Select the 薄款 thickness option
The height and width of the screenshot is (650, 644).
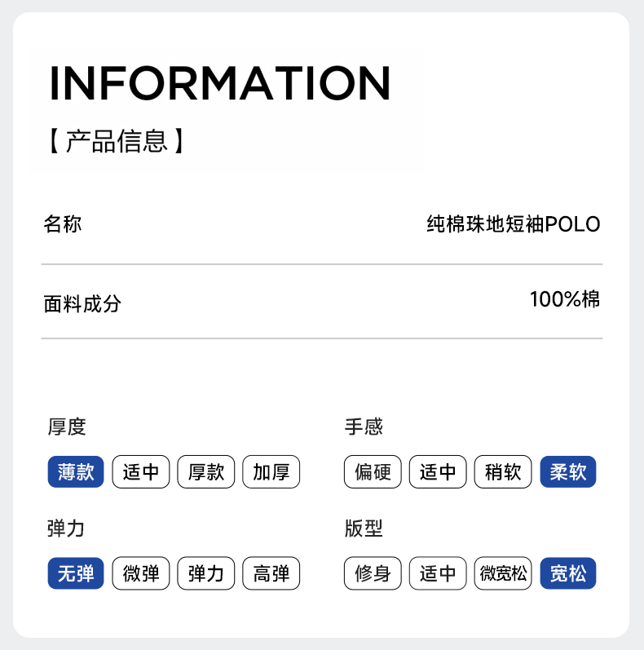tap(76, 472)
